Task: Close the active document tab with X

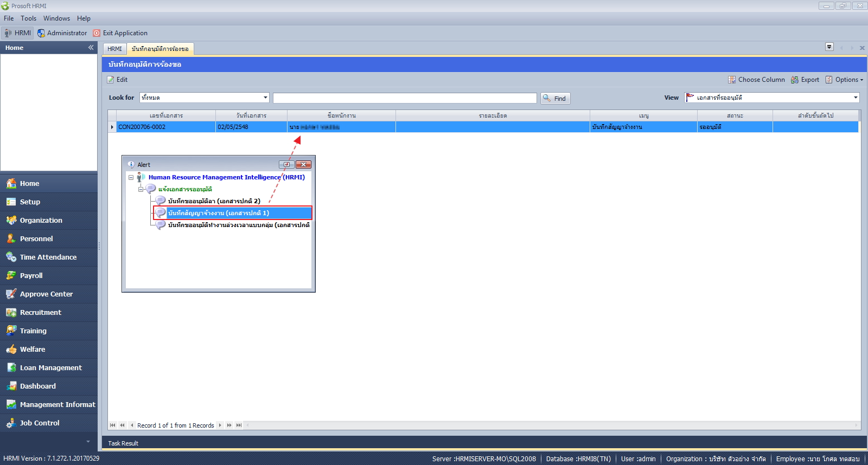Action: point(862,48)
